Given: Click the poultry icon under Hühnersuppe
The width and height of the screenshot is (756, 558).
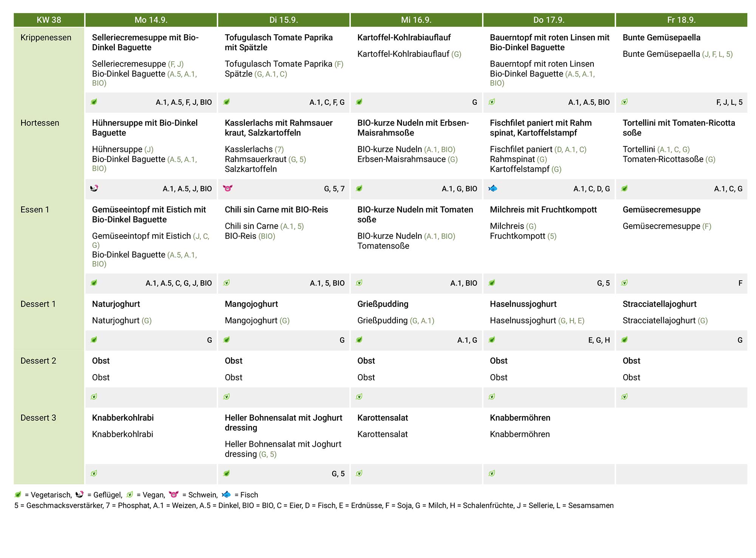Looking at the screenshot, I should coord(94,188).
